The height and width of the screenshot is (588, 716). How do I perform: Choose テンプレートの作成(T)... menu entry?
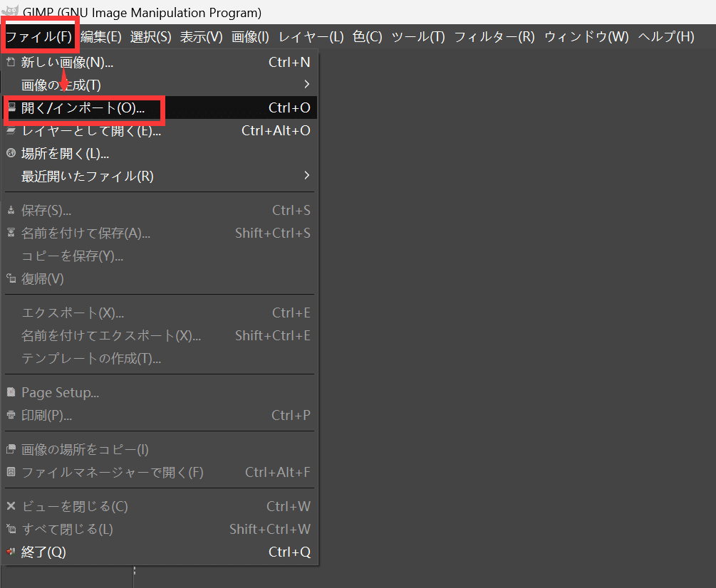pos(160,359)
